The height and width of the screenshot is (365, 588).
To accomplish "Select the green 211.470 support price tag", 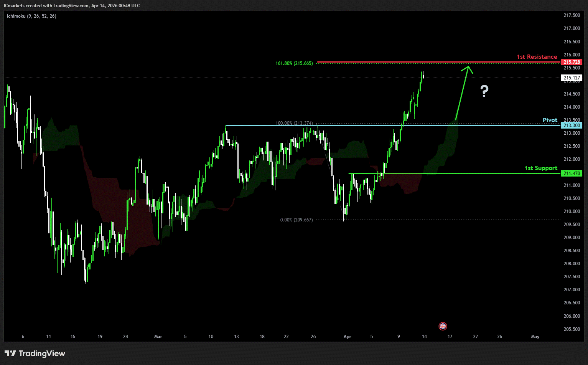I will [x=571, y=173].
